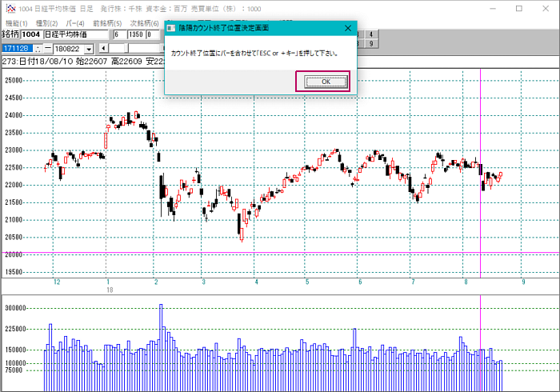Screen dimensions: 560x392
Task: Click the 300000 volume axis label
Action: point(15,308)
